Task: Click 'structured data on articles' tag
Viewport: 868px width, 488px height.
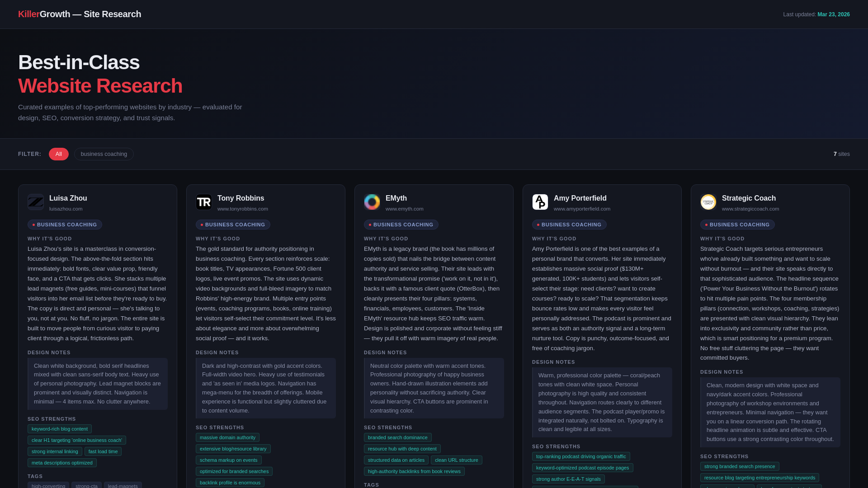Action: [x=396, y=460]
